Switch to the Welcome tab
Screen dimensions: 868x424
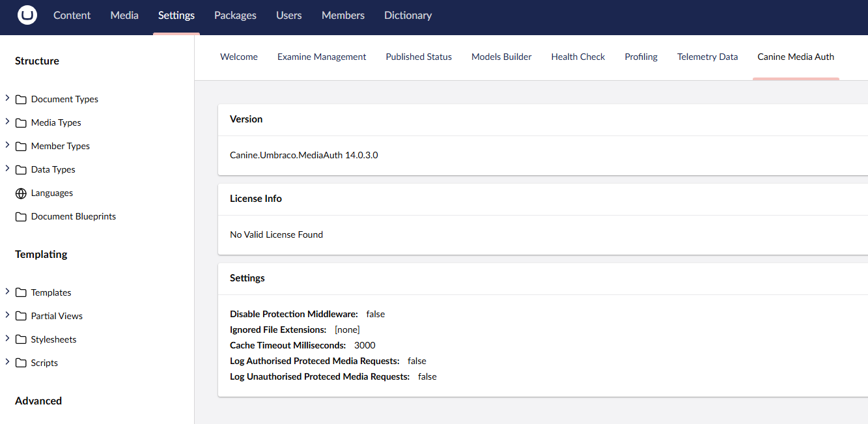point(239,57)
